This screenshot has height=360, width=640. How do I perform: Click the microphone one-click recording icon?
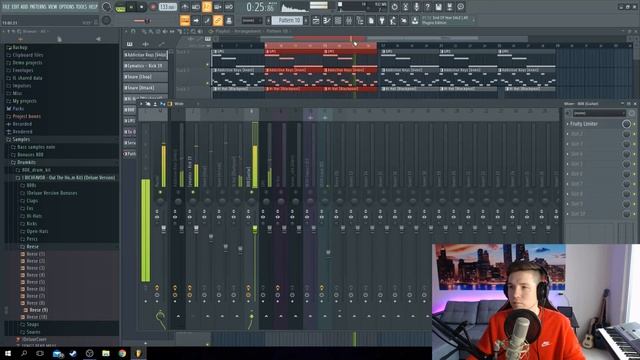(416, 7)
